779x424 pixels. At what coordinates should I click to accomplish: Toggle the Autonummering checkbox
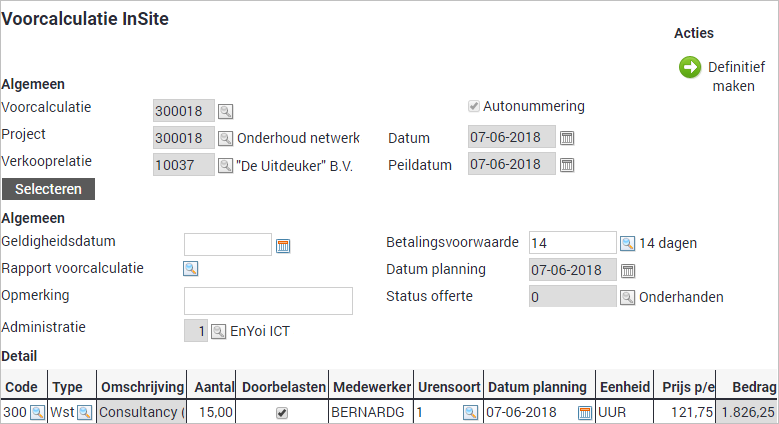(x=474, y=106)
